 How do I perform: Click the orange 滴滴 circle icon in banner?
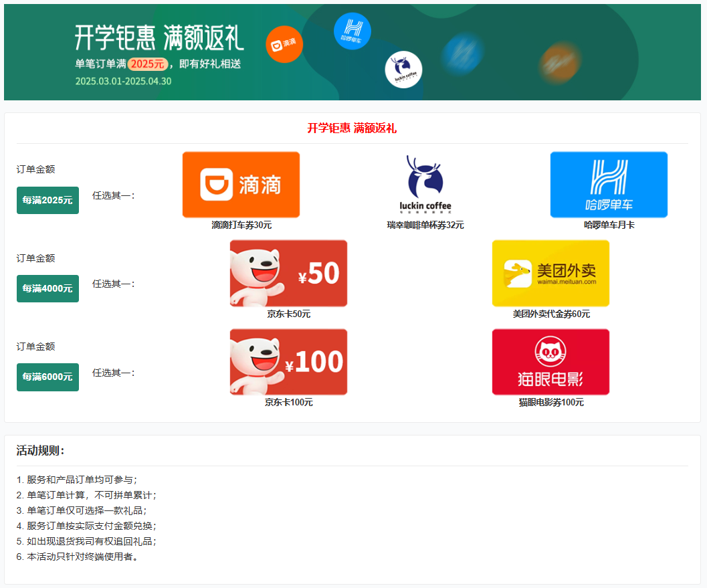(x=284, y=44)
